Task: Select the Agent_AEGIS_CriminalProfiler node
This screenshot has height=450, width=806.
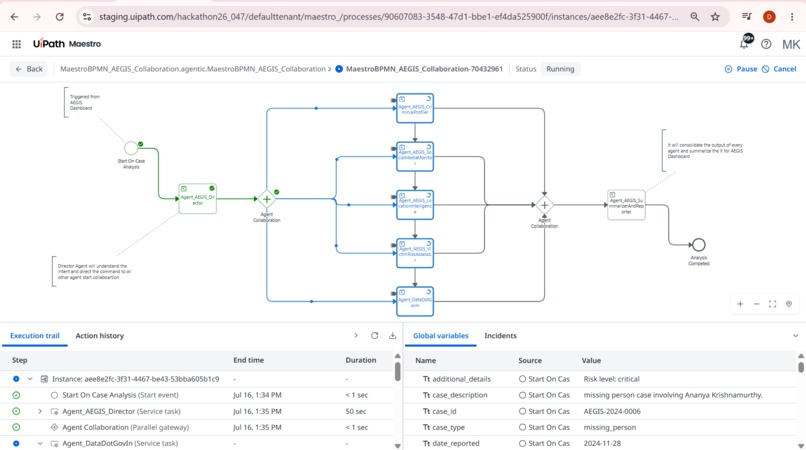Action: point(415,108)
